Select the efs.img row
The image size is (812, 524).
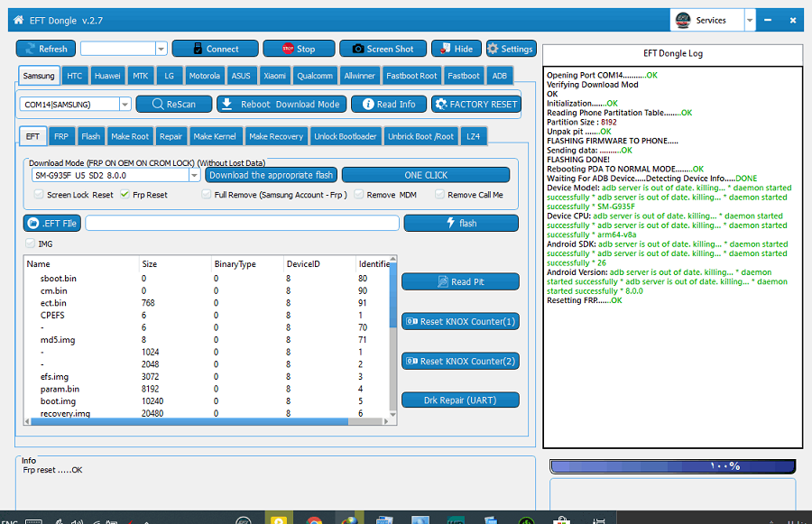[207, 377]
